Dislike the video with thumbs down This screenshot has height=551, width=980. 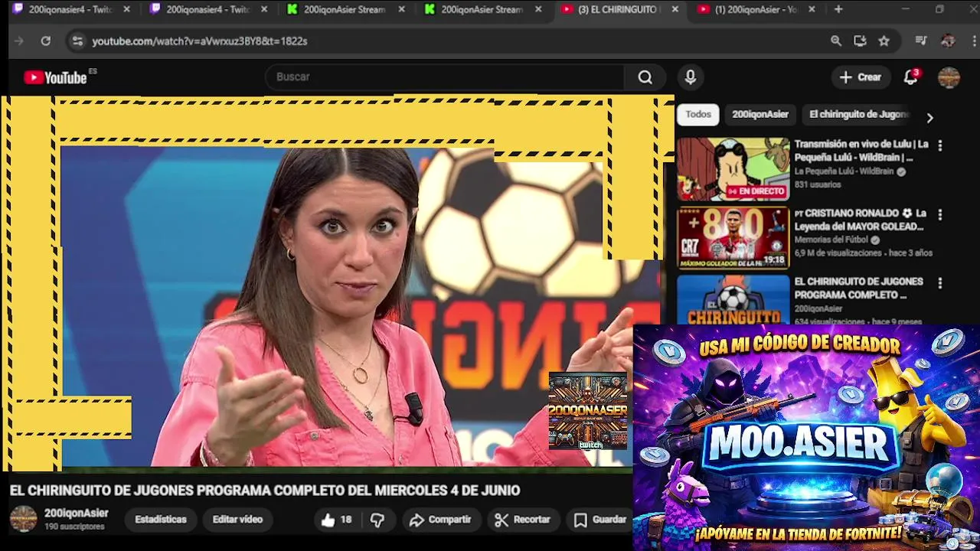click(377, 520)
